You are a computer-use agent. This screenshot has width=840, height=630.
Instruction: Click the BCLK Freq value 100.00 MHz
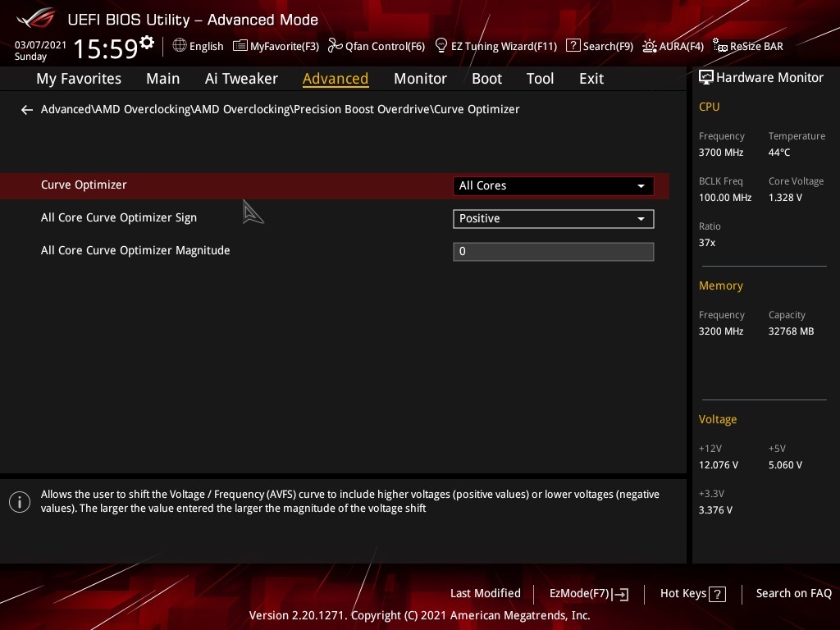click(725, 198)
